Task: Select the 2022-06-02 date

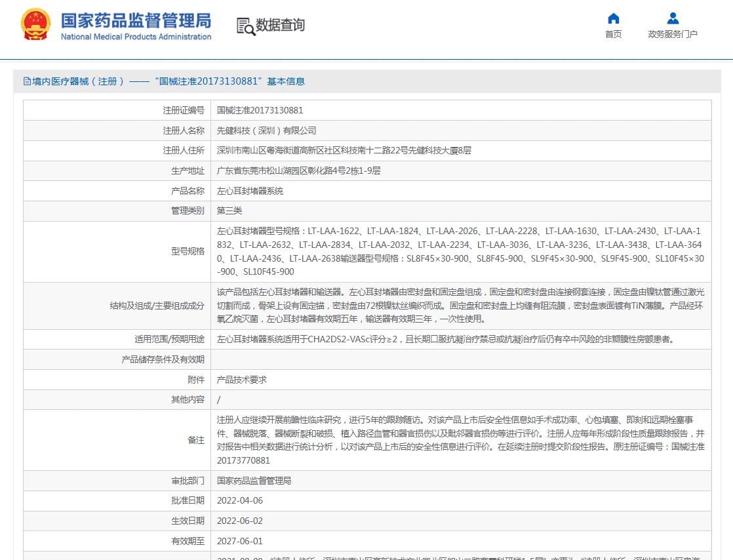Action: point(240,521)
